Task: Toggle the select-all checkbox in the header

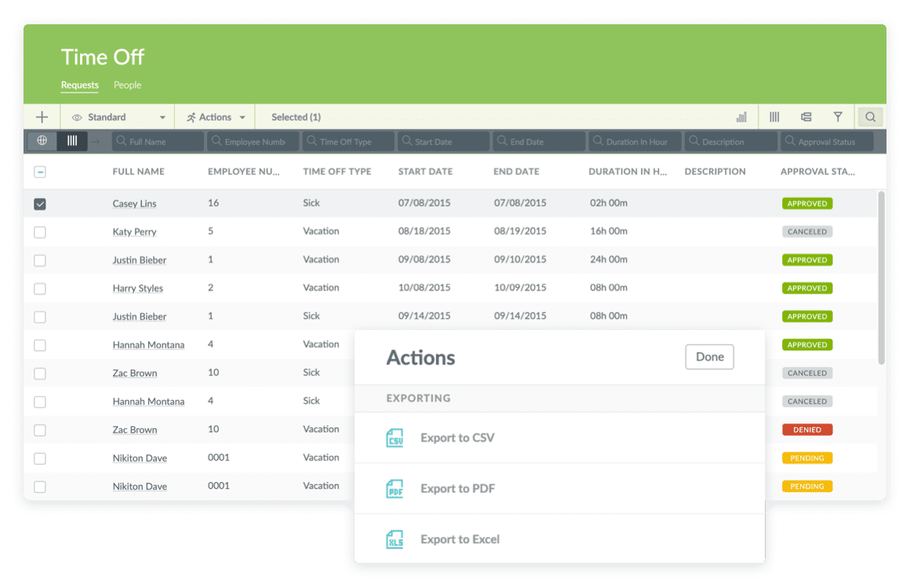Action: 40,171
